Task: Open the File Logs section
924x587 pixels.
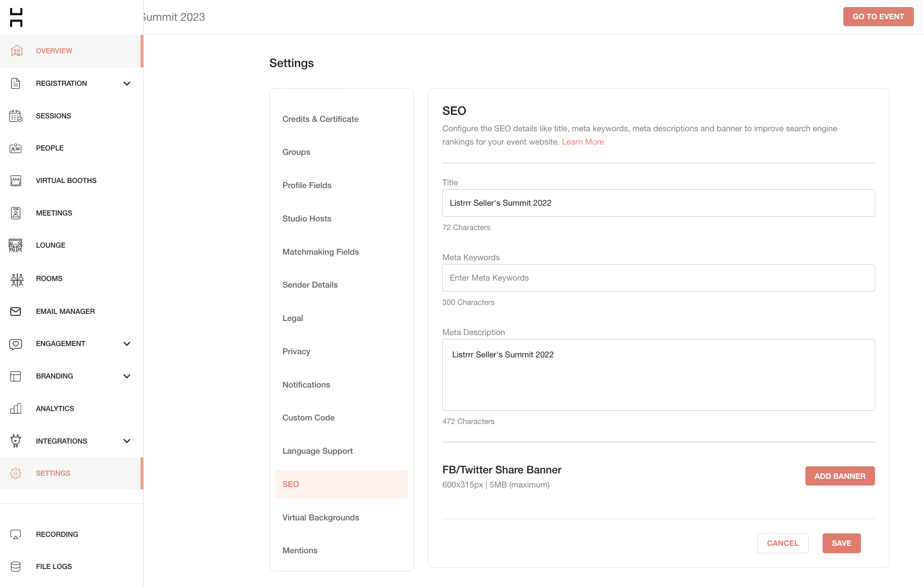Action: click(x=72, y=567)
